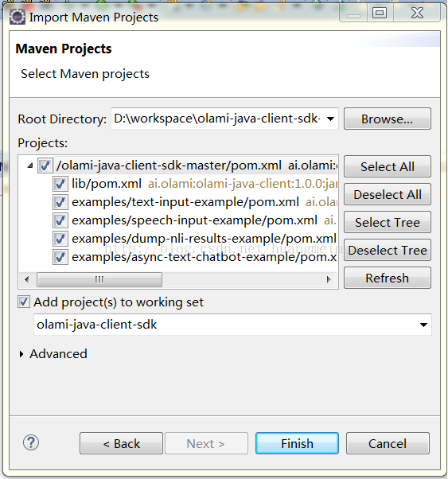Viewport: 448px width, 479px height.
Task: Click the Projects scrollbar left arrow
Action: (27, 279)
